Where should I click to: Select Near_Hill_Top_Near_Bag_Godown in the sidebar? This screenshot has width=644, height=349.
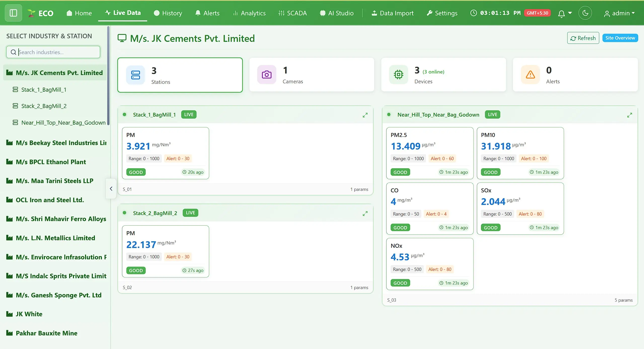tap(59, 123)
